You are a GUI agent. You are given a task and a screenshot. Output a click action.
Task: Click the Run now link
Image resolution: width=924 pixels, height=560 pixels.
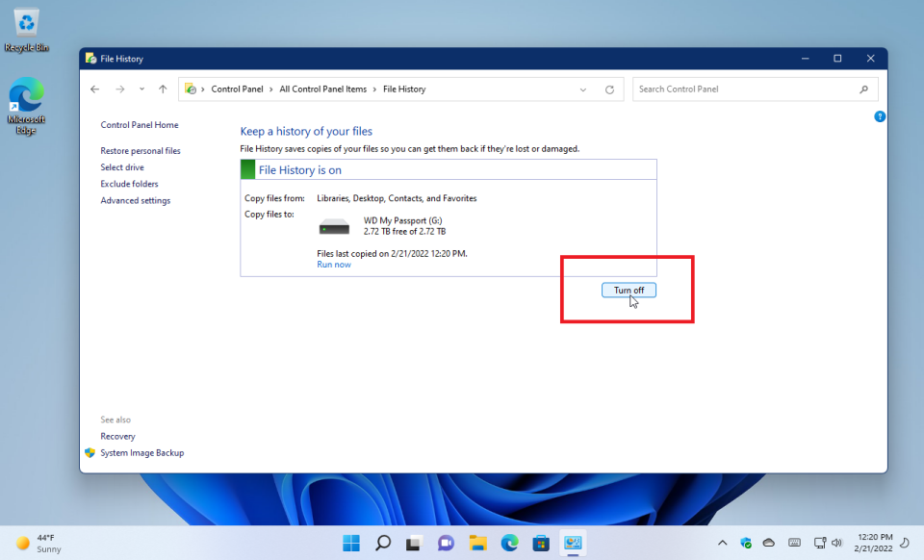click(333, 264)
